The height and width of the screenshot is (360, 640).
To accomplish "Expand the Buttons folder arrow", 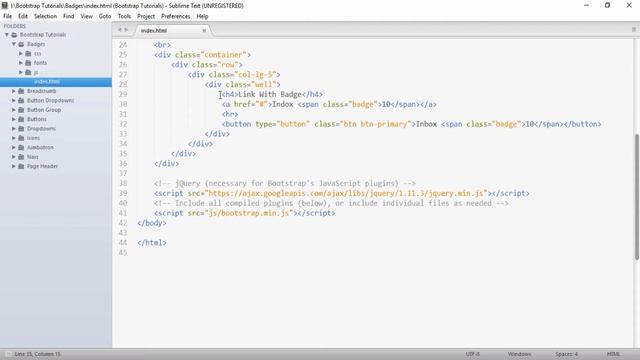I will point(13,119).
